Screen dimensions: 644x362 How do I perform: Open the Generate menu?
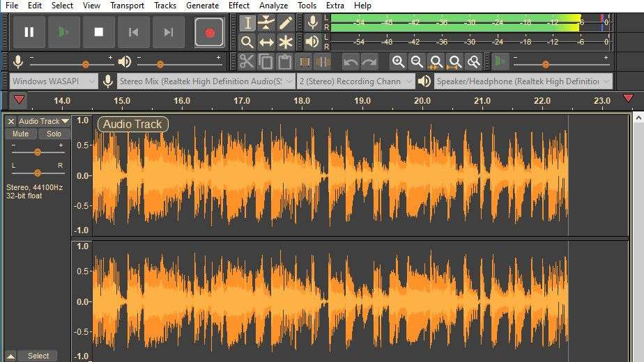click(202, 6)
